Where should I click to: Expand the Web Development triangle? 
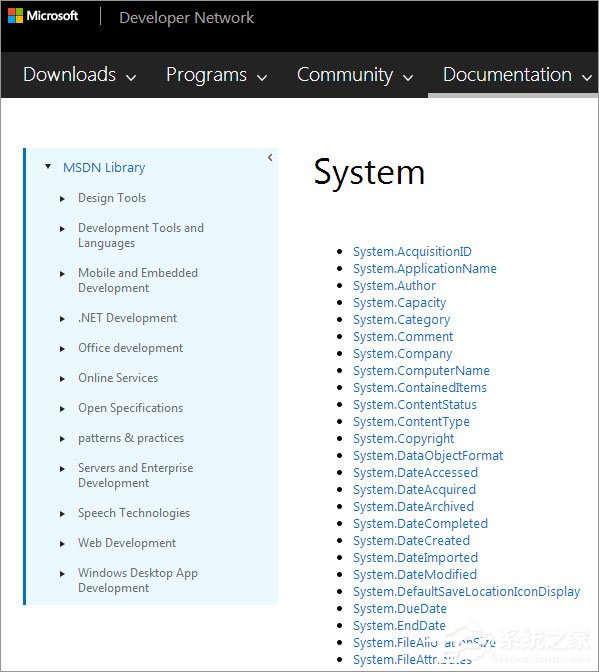click(x=63, y=543)
